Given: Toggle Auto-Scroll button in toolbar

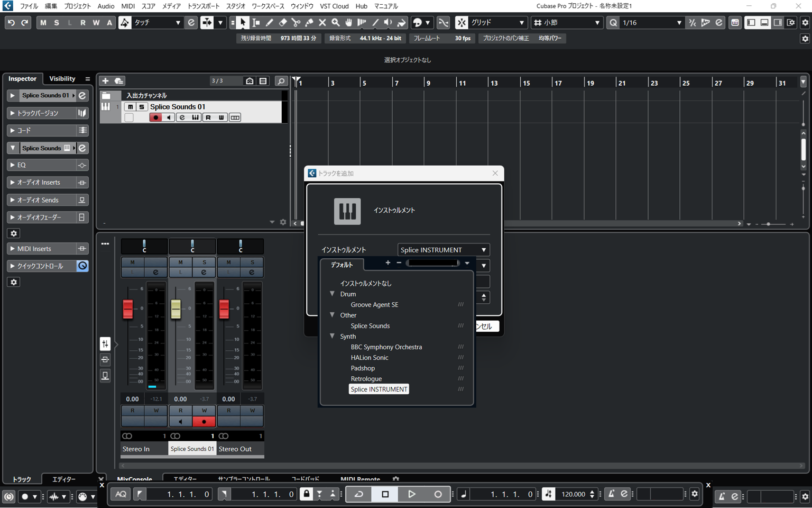Looking at the screenshot, I should [207, 23].
